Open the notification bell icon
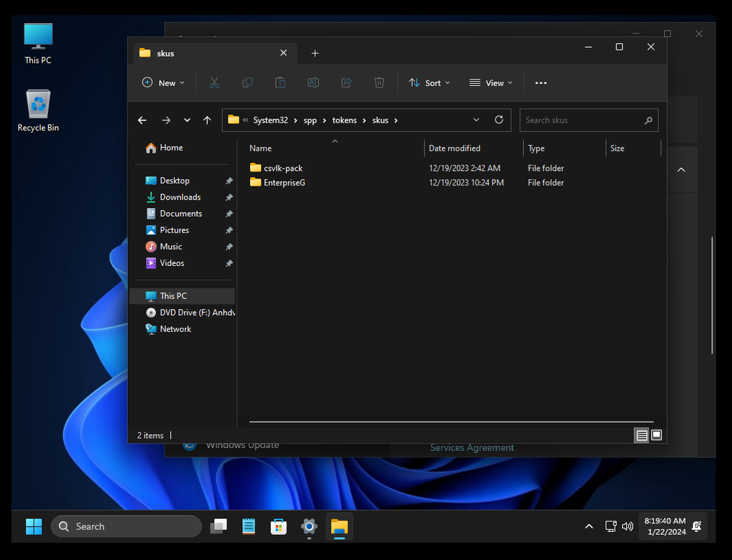 [696, 526]
